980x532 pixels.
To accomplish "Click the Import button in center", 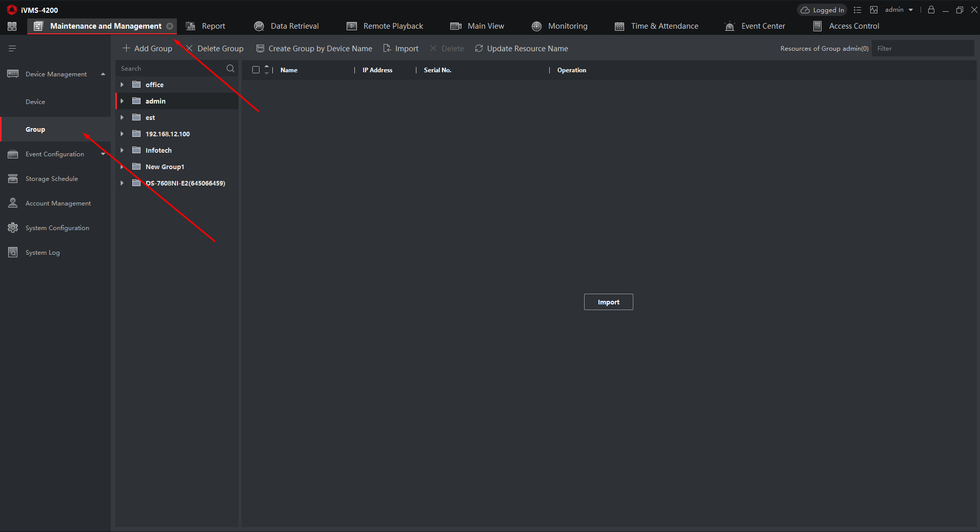I will (608, 302).
